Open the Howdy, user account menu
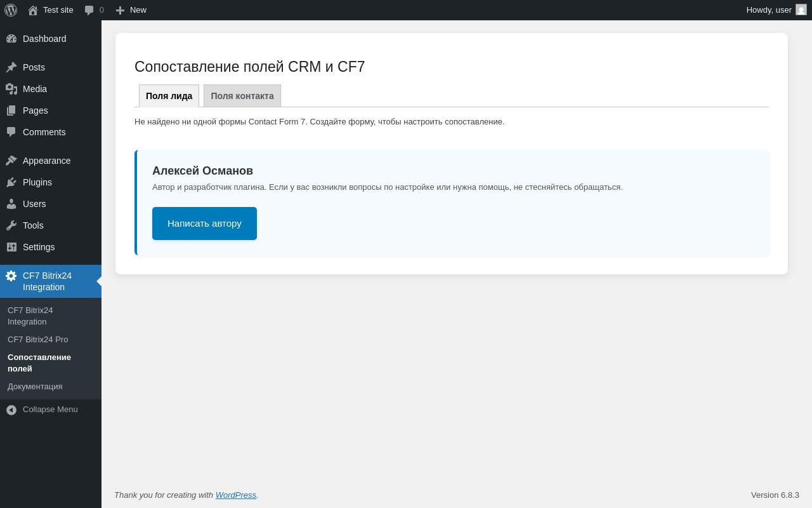 point(776,10)
